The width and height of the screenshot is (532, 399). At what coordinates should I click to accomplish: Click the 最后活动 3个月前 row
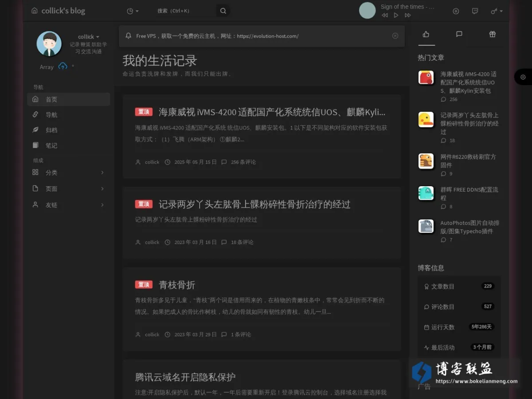(459, 348)
